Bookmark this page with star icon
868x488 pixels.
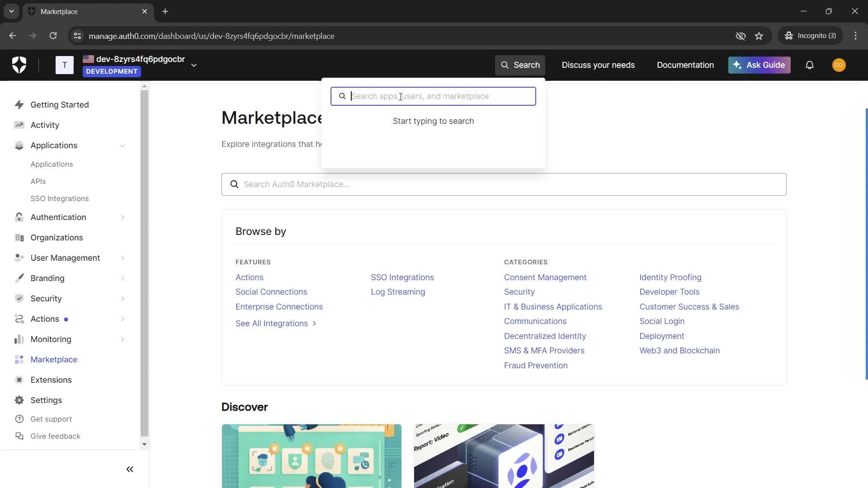tap(759, 36)
